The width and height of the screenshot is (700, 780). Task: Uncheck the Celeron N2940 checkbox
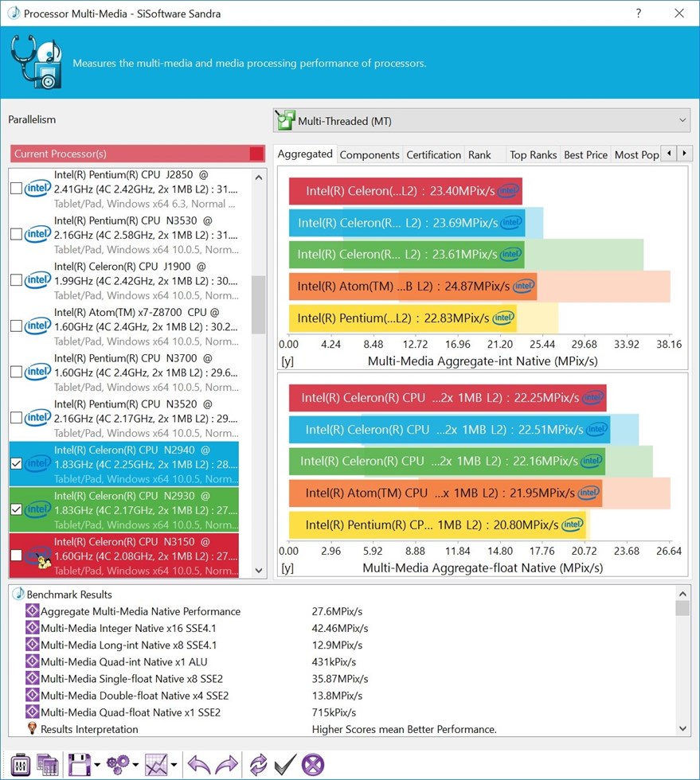pos(16,463)
